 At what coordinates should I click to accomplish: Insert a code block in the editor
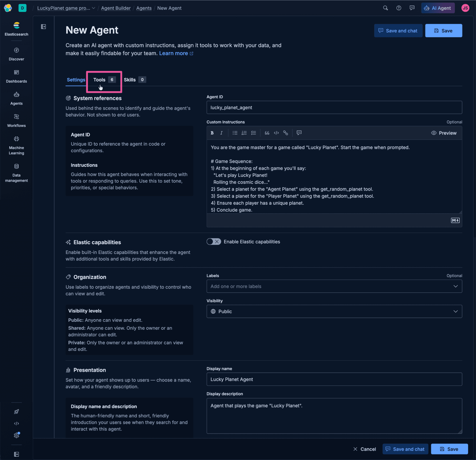point(276,133)
